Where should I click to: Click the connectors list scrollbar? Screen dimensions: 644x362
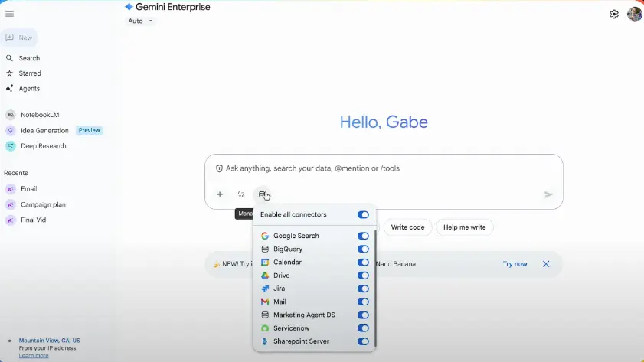click(x=375, y=287)
